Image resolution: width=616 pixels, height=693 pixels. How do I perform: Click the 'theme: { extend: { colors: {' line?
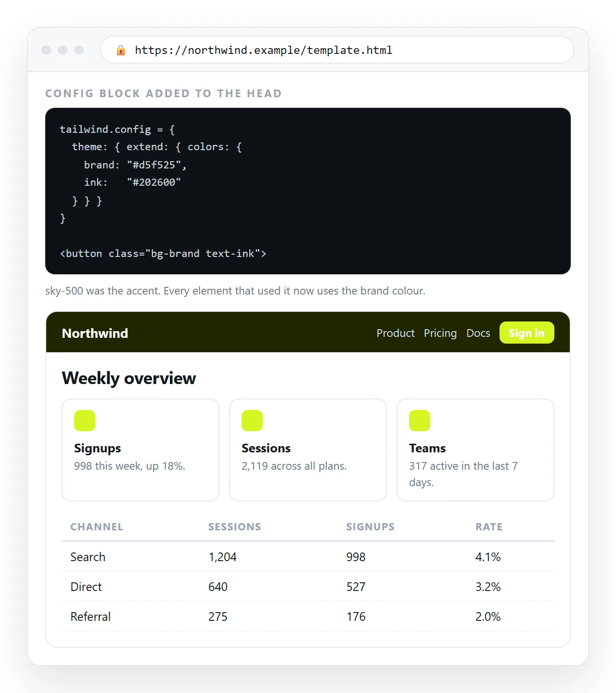click(157, 147)
